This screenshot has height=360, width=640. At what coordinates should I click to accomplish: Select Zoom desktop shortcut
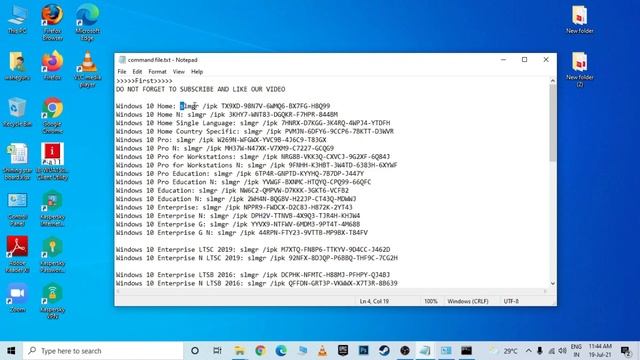click(17, 298)
